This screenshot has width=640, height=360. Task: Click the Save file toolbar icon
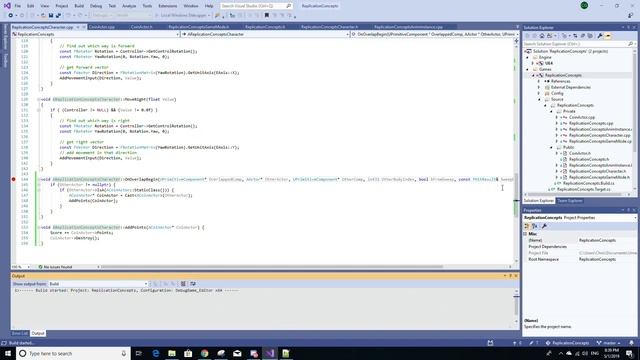click(x=51, y=16)
